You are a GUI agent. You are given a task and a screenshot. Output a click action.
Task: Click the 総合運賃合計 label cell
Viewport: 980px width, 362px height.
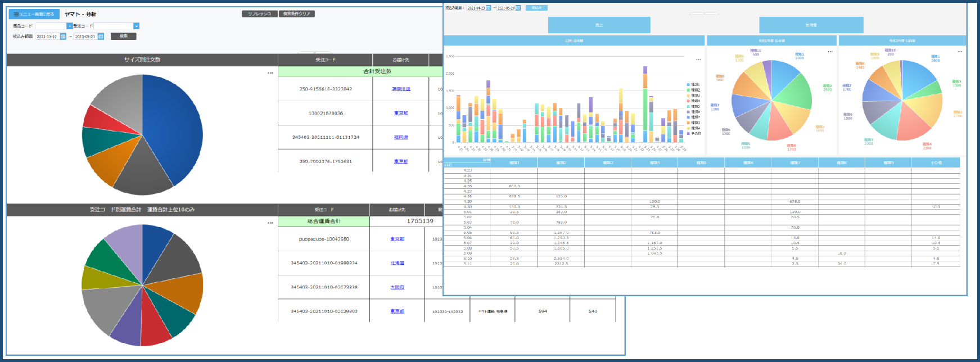click(x=324, y=221)
